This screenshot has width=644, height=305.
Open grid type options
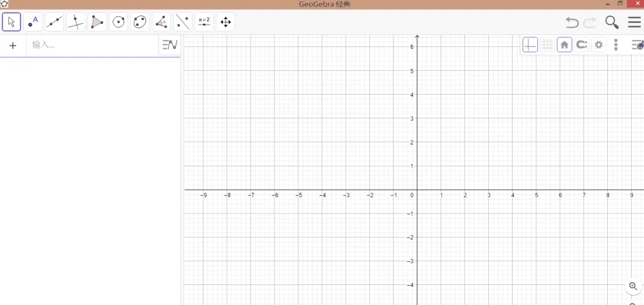click(x=547, y=45)
